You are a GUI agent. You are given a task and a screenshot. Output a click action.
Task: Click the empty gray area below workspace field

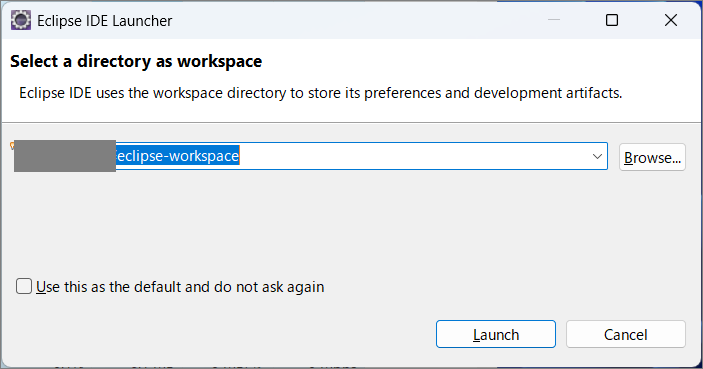(x=350, y=220)
